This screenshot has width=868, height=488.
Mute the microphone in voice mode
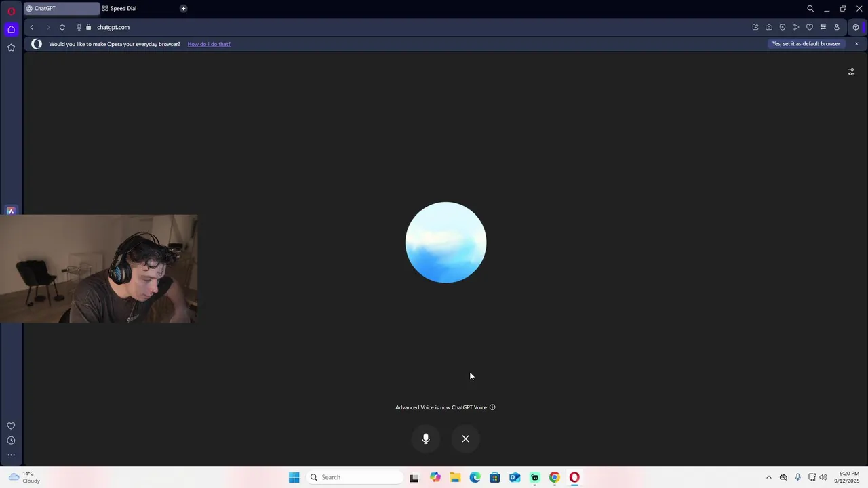coord(426,439)
